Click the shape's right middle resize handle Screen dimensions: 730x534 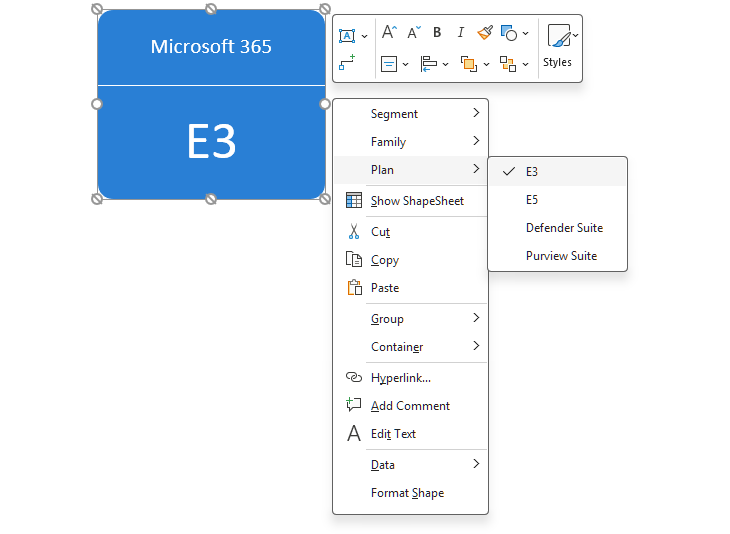pos(325,104)
